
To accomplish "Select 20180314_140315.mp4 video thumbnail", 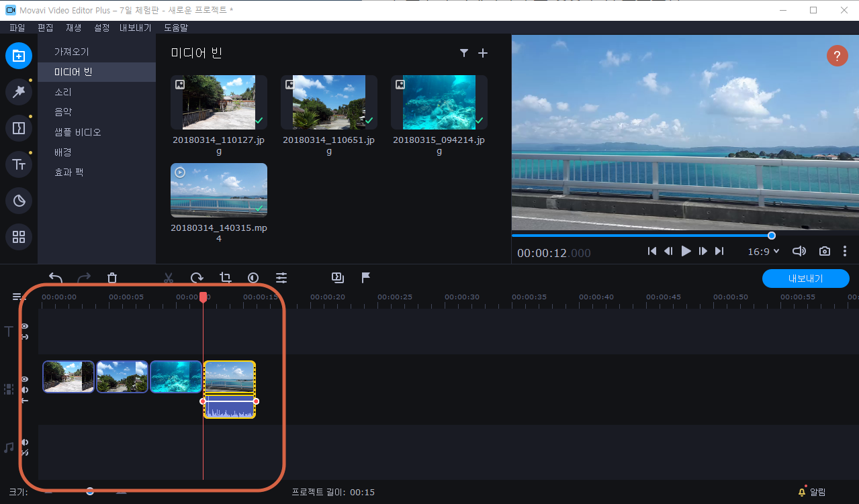I will pos(219,191).
